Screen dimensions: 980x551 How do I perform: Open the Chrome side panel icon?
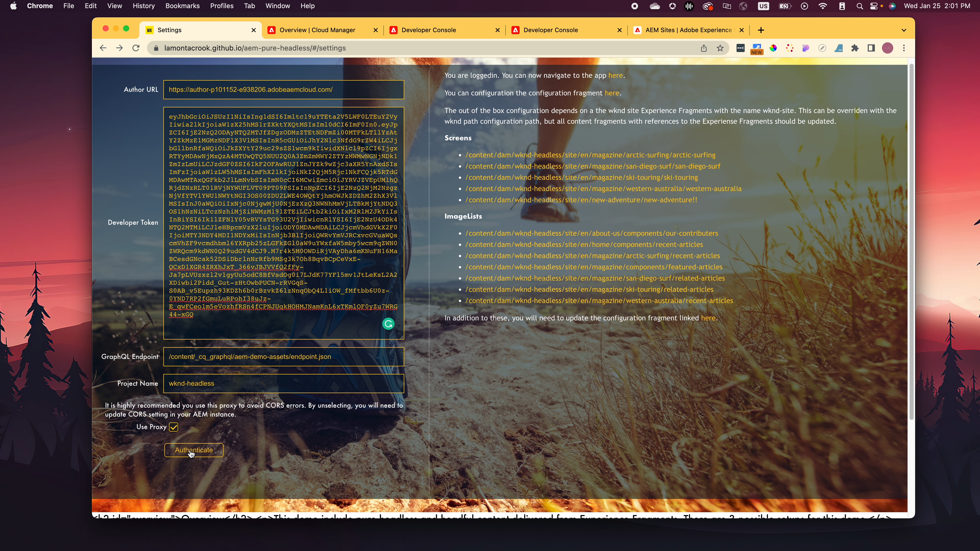point(871,48)
